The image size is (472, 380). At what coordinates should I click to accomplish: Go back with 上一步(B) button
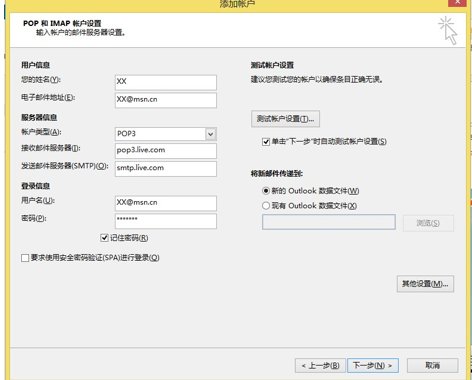pyautogui.click(x=320, y=366)
